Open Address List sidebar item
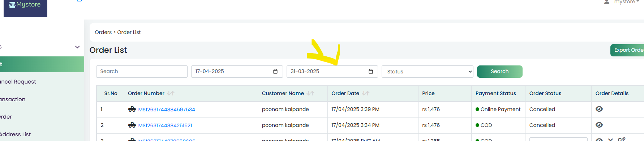Viewport: 644px width, 141px height. 16,134
